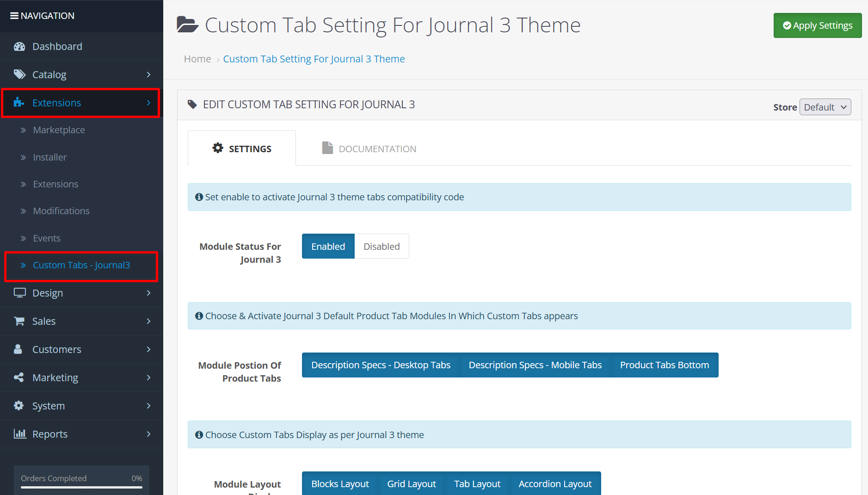Click the double-arrow icon next to Installer

[x=23, y=158]
